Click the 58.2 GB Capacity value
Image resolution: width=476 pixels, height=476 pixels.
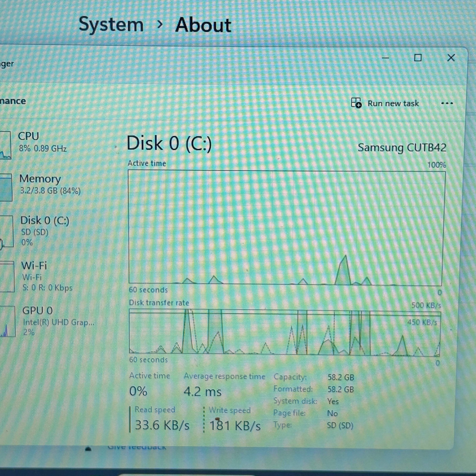[x=341, y=377]
